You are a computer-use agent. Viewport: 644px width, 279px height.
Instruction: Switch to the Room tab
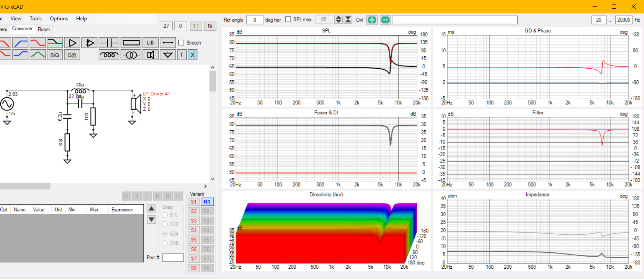(x=44, y=29)
